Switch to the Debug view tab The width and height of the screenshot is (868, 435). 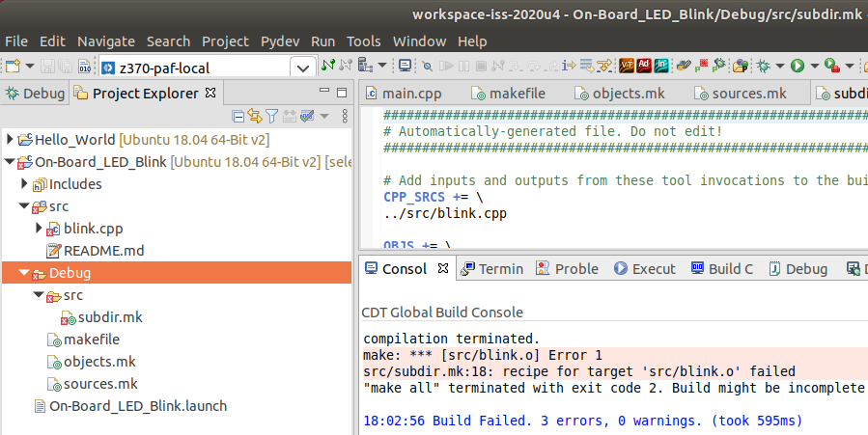(x=35, y=94)
